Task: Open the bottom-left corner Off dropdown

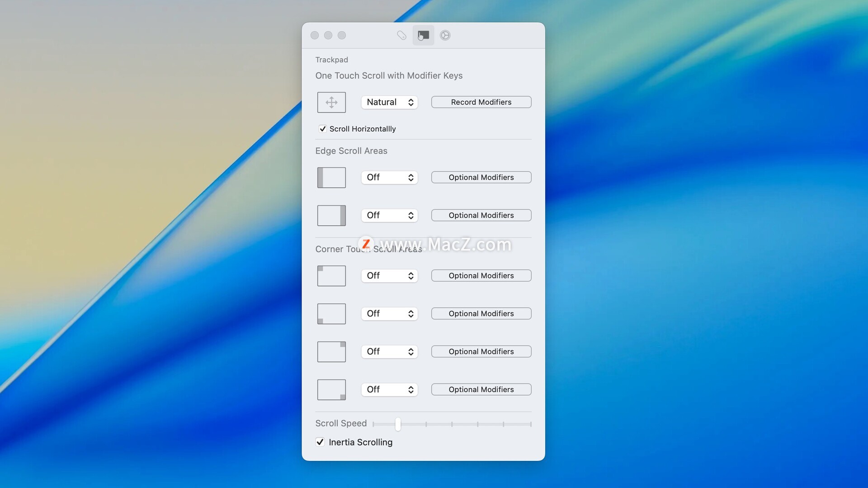Action: point(389,314)
